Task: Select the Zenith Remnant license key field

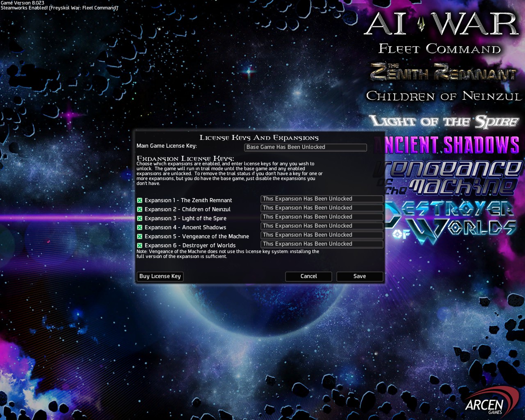Action: pos(322,199)
